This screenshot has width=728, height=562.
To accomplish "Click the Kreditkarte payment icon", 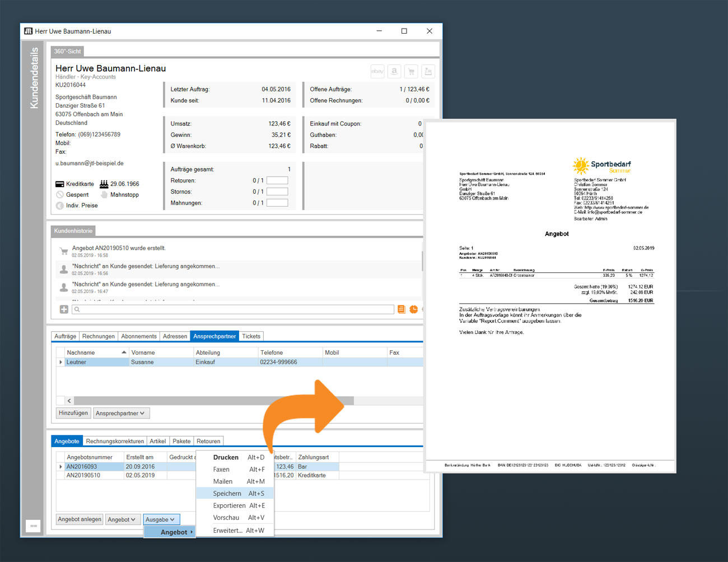I will pyautogui.click(x=60, y=184).
